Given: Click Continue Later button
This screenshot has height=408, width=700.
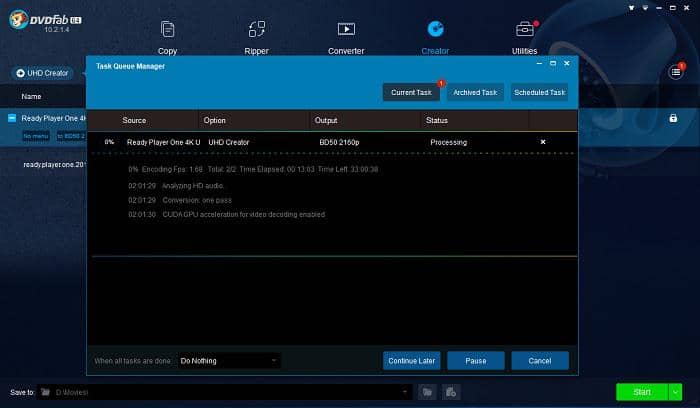Looking at the screenshot, I should tap(412, 361).
